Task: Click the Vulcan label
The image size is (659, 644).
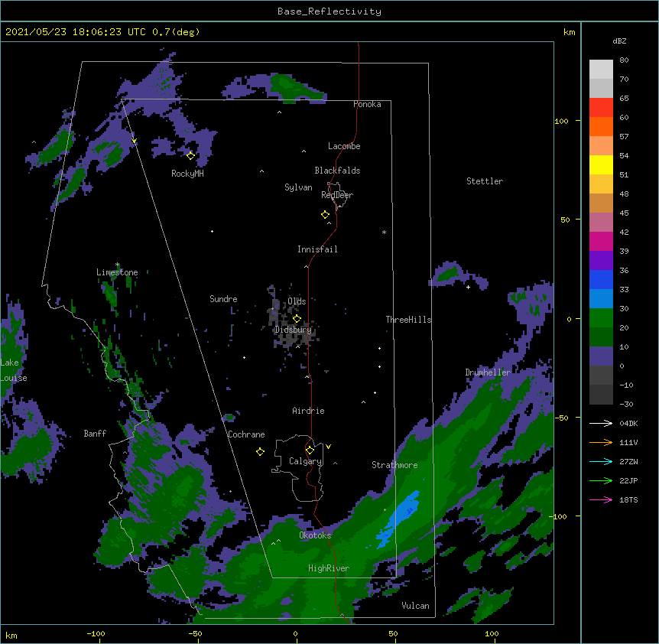Action: point(415,606)
